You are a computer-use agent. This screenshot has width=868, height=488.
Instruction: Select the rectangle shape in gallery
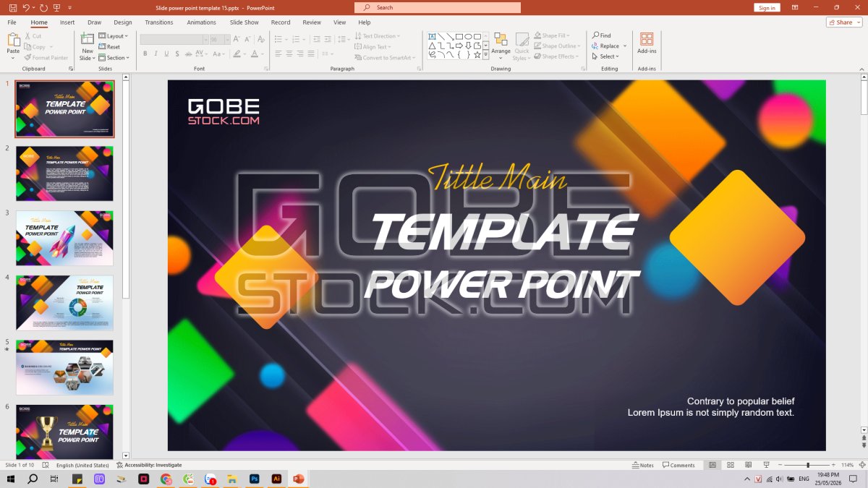459,36
